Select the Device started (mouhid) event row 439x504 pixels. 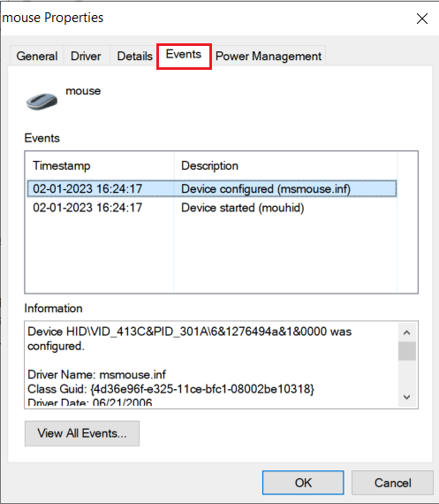click(212, 208)
